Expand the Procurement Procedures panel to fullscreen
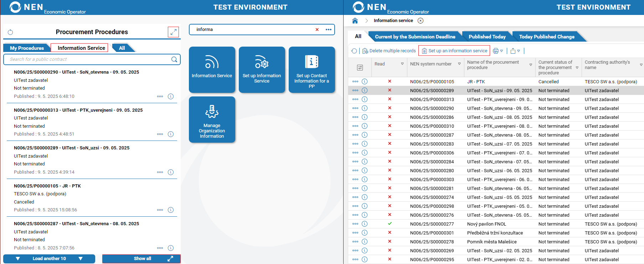644x264 pixels. [x=173, y=32]
